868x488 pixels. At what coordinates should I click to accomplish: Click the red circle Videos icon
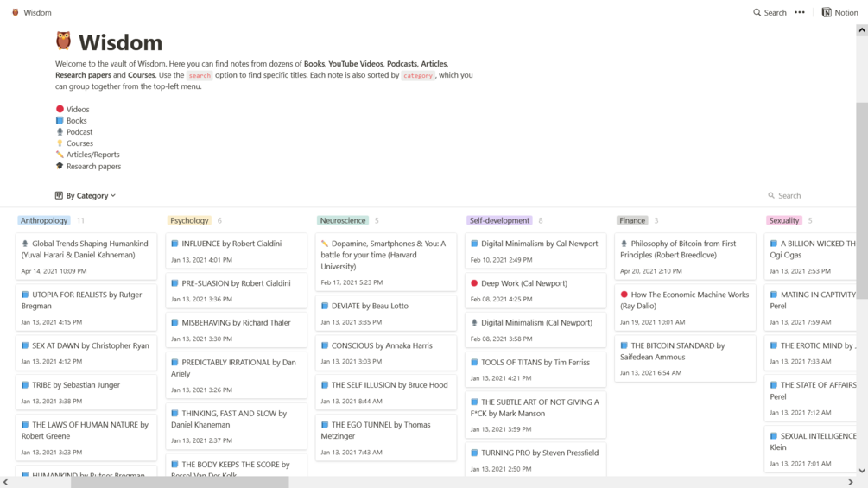click(x=60, y=109)
